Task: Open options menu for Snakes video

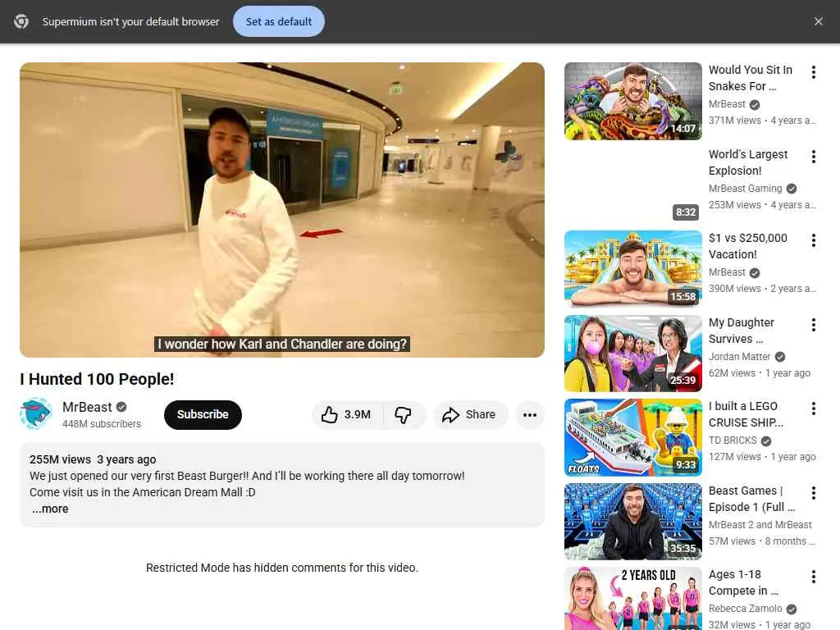Action: pyautogui.click(x=813, y=72)
